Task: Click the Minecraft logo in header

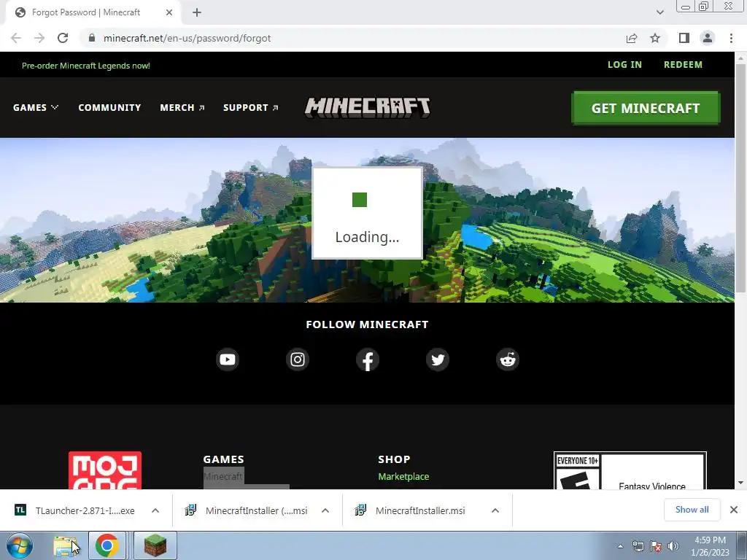Action: 368,108
